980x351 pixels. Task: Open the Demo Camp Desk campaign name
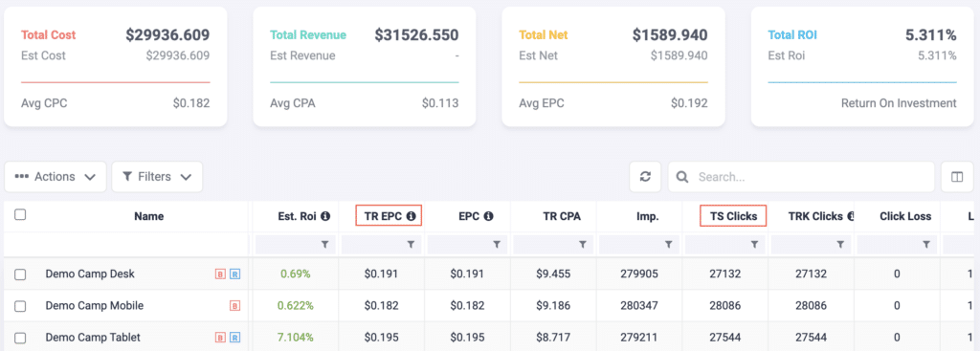(x=90, y=274)
